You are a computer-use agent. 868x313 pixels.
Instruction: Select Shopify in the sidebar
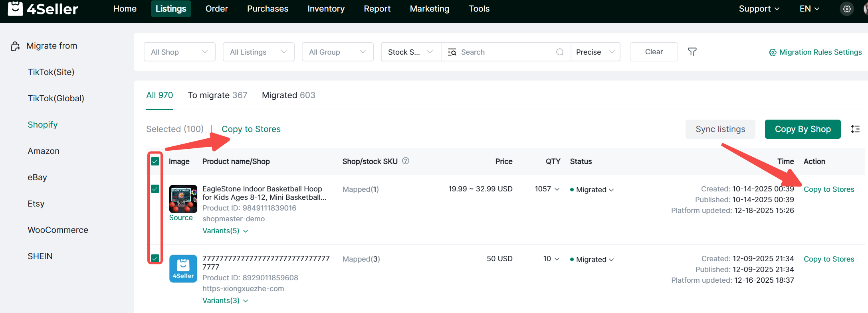click(43, 125)
